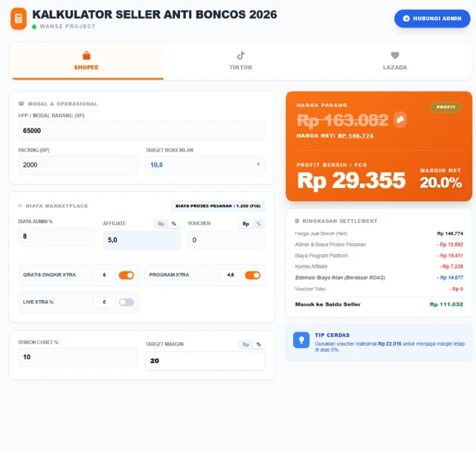Switch Affiliate unit to Rp
Screen dimensions: 476x452
pyautogui.click(x=161, y=223)
